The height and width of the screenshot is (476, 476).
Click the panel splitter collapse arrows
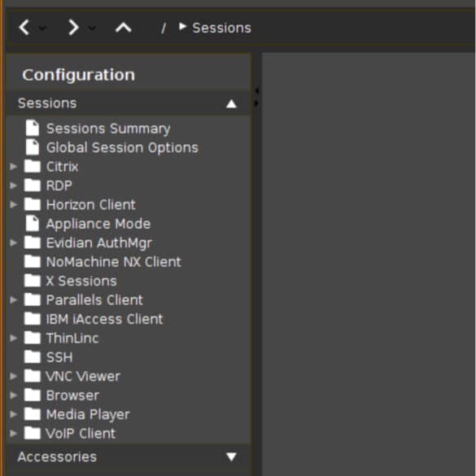click(x=257, y=97)
